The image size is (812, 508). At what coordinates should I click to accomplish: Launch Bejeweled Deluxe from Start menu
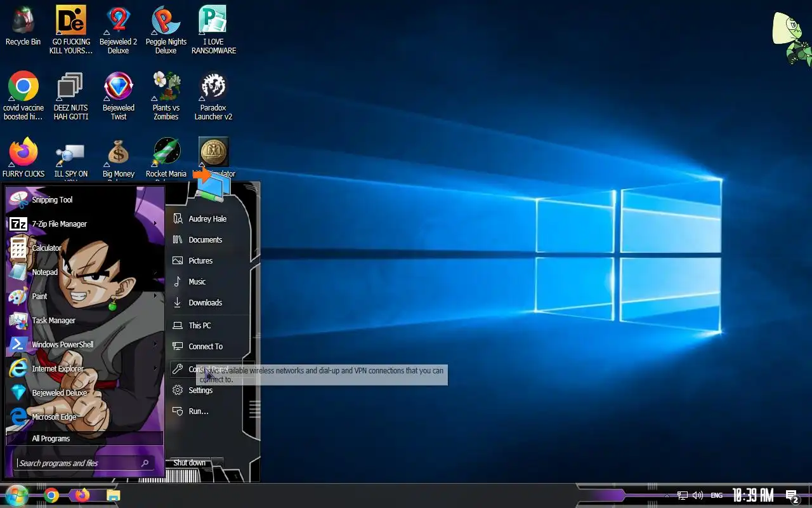(x=84, y=393)
